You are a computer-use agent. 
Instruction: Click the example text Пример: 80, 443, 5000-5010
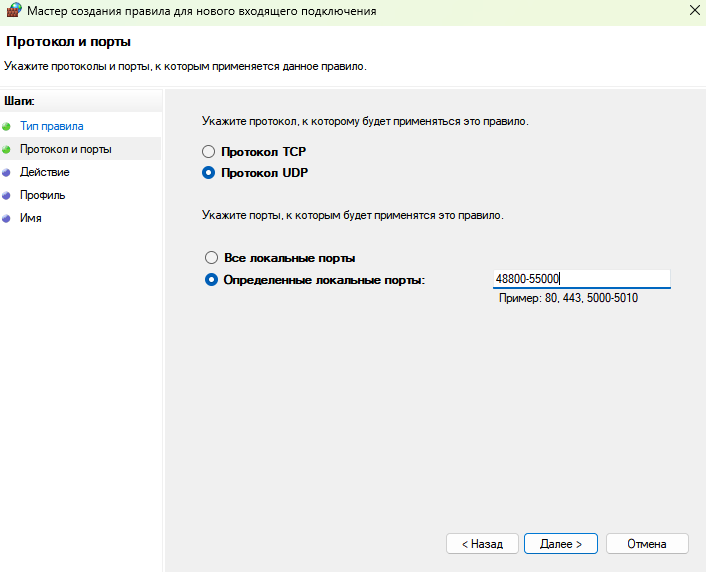[x=568, y=298]
